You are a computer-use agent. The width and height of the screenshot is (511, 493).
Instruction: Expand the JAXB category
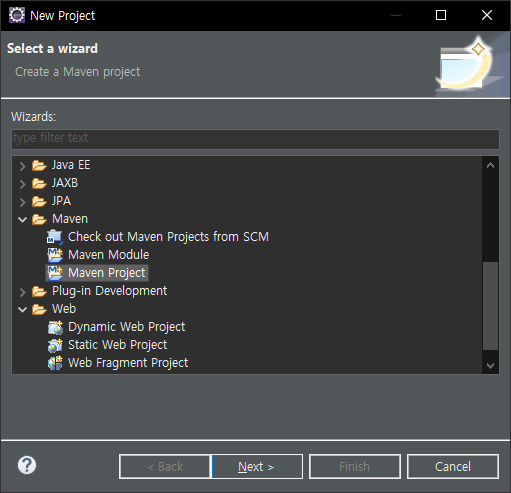tap(22, 184)
